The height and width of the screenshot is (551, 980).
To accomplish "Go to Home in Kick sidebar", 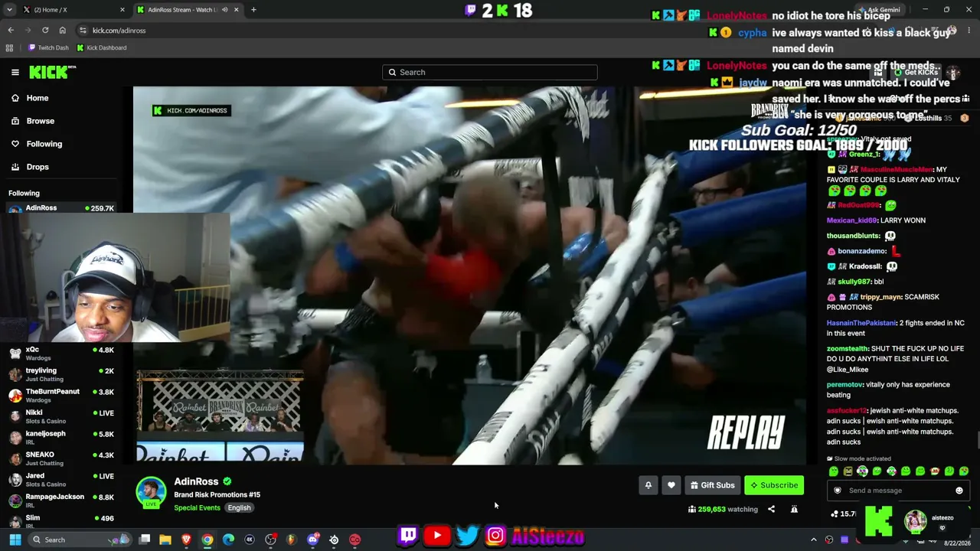I will 38,98.
